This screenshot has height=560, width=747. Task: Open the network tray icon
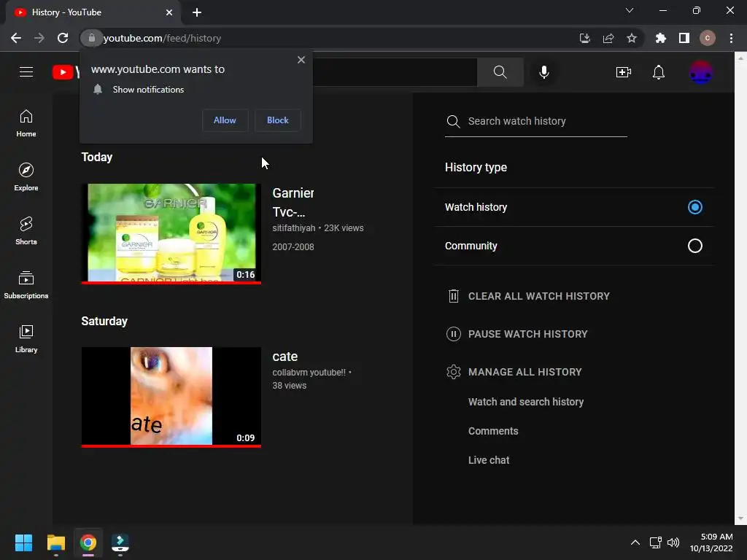pos(655,542)
